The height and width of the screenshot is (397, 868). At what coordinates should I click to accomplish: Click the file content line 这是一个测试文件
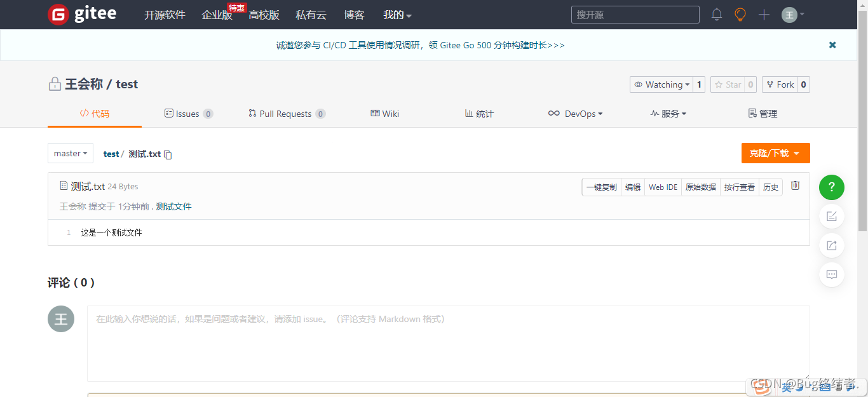(x=112, y=232)
